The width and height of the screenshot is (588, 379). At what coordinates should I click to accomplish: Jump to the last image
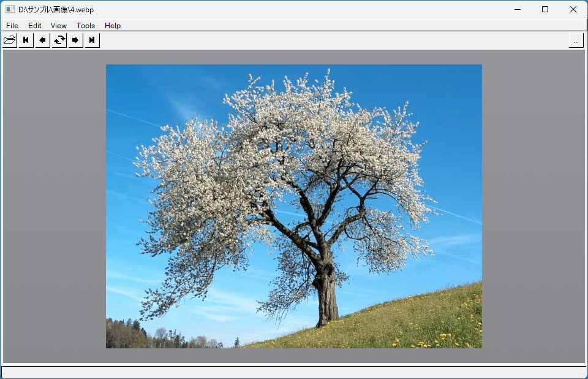(x=92, y=40)
